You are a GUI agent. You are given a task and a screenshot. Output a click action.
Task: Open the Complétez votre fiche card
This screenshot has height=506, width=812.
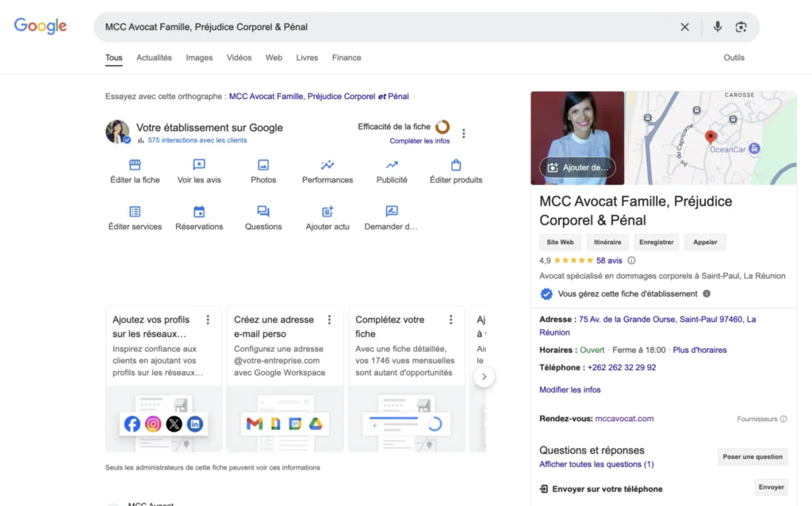click(x=407, y=379)
